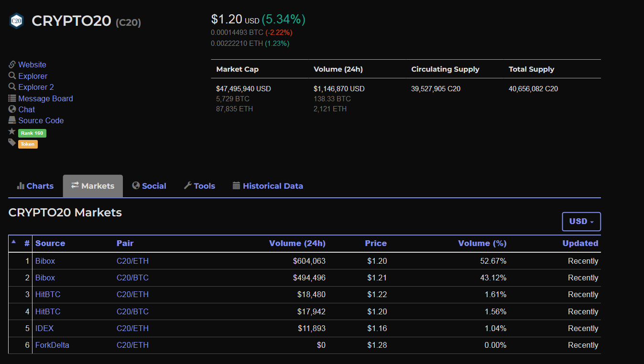Open Bibox source in row 2
This screenshot has width=644, height=364.
[45, 278]
